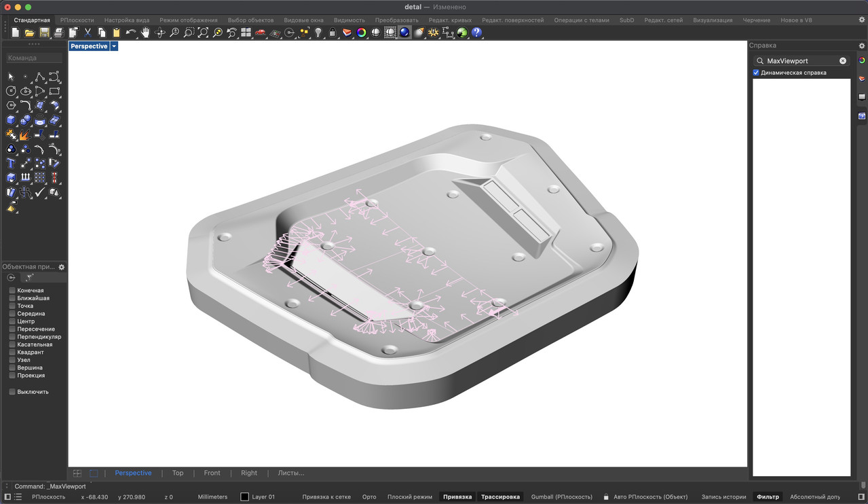The width and height of the screenshot is (868, 504).
Task: Open the color wheel icon in toolbar
Action: coord(361,33)
